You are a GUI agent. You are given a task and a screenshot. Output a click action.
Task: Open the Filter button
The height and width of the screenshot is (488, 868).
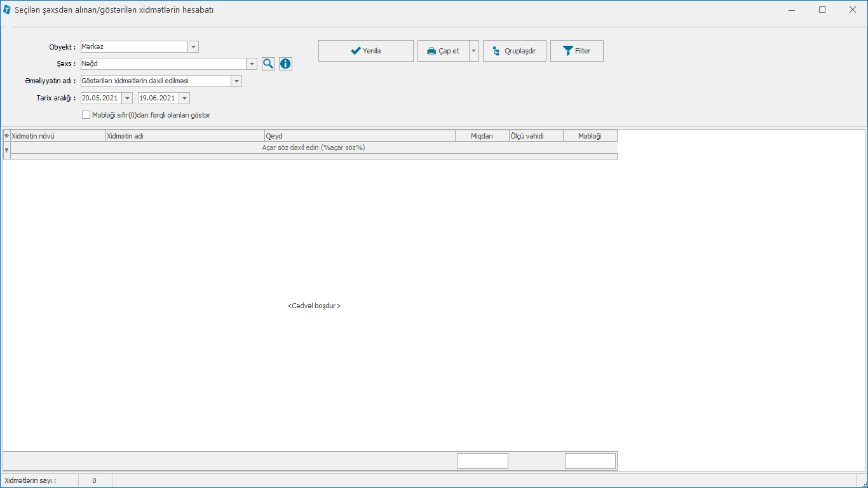(576, 51)
